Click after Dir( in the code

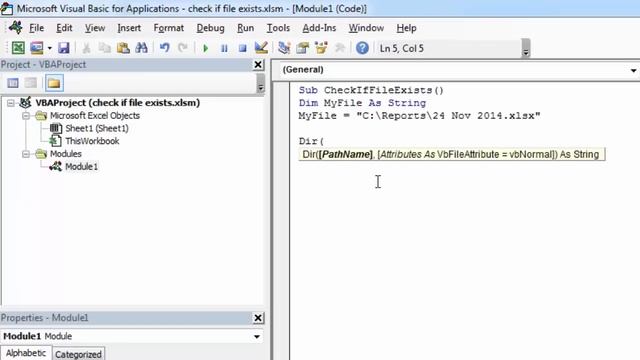(x=325, y=142)
